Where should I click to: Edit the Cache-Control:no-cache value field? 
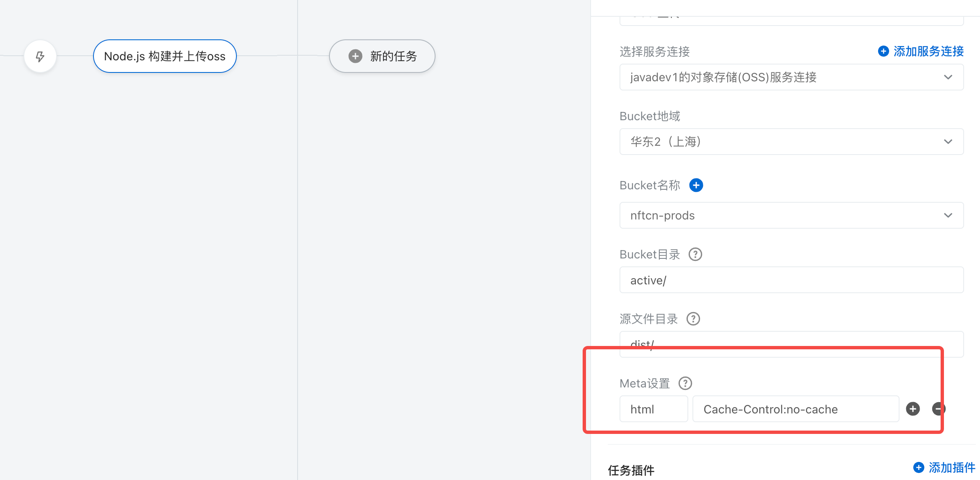pyautogui.click(x=795, y=409)
